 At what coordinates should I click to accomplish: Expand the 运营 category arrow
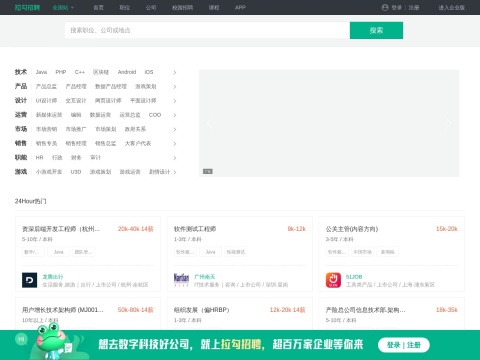(175, 115)
